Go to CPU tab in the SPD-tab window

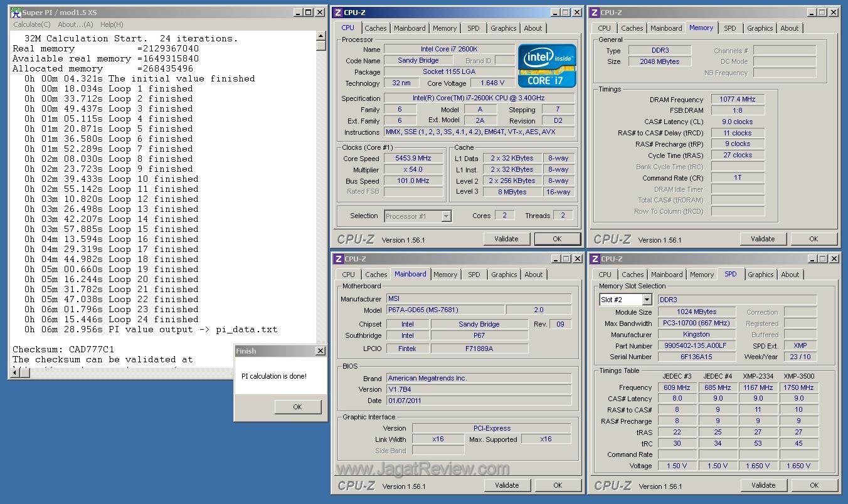(x=605, y=275)
